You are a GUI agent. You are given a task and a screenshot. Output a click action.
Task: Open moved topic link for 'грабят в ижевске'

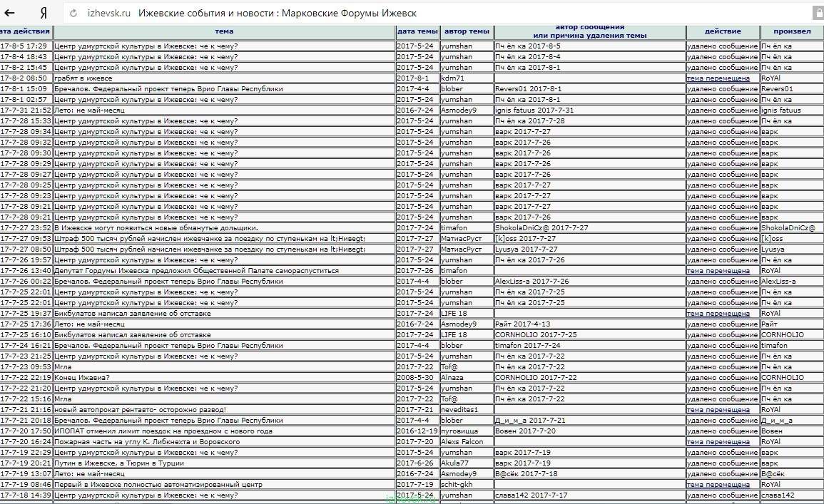[x=718, y=78]
